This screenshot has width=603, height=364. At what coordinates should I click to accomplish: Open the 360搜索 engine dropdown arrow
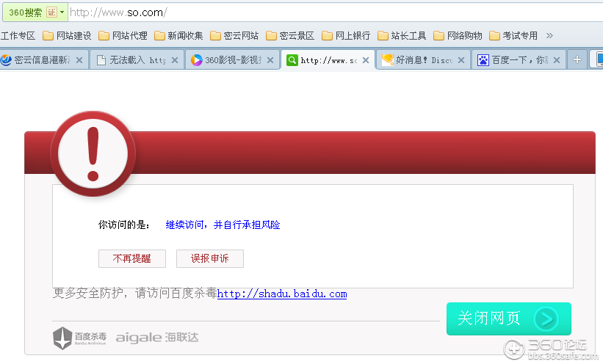pyautogui.click(x=62, y=12)
